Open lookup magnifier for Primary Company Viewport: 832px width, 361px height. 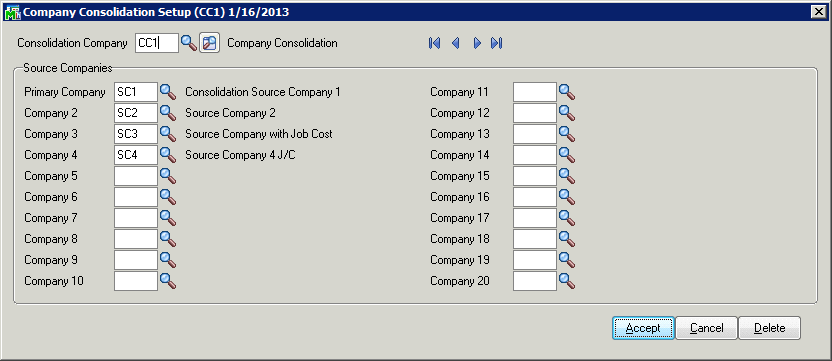click(168, 92)
